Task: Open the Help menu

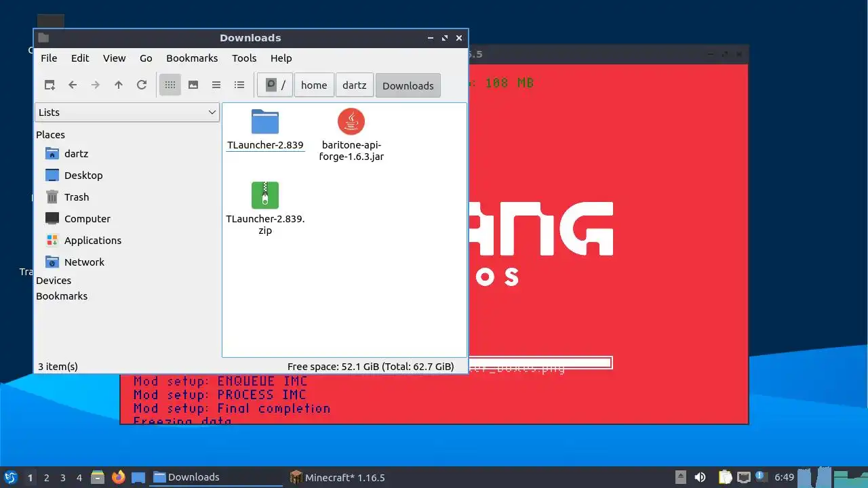Action: pyautogui.click(x=281, y=58)
